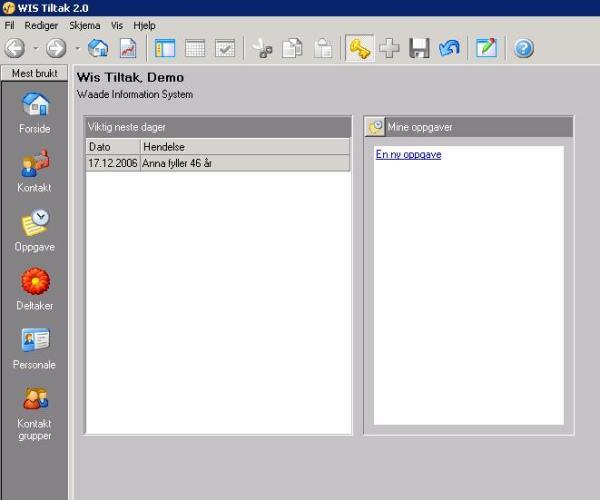Click the WIS Tiltak title bar app icon
The width and height of the screenshot is (600, 500).
(x=8, y=8)
